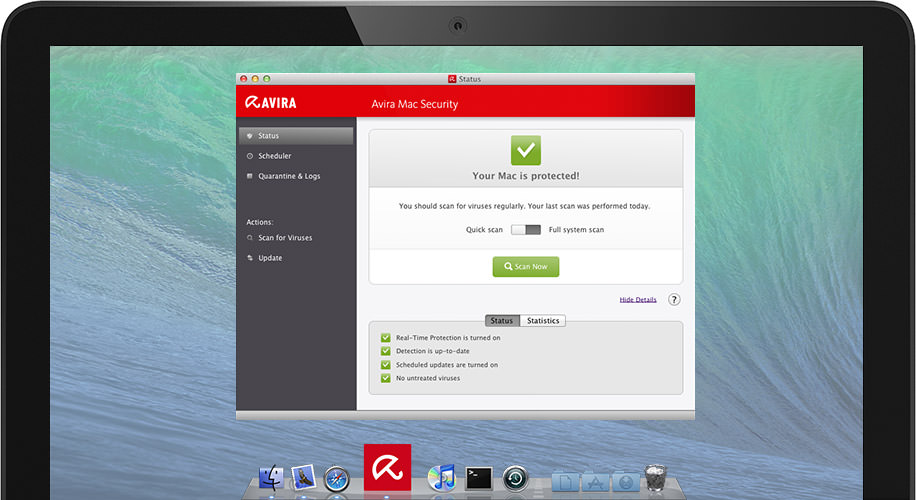Open iTunes music note icon in dock
916x500 pixels.
pos(442,478)
